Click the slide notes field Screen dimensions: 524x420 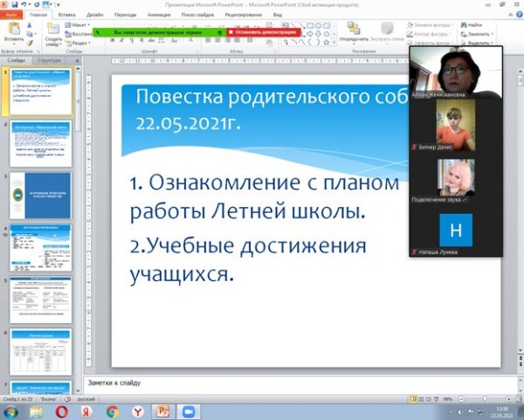pos(262,383)
